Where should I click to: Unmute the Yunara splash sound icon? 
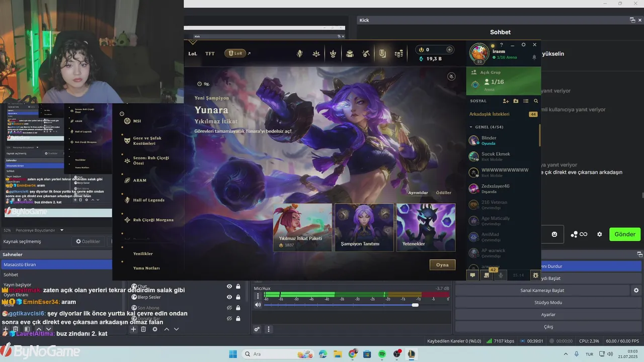[x=452, y=76]
